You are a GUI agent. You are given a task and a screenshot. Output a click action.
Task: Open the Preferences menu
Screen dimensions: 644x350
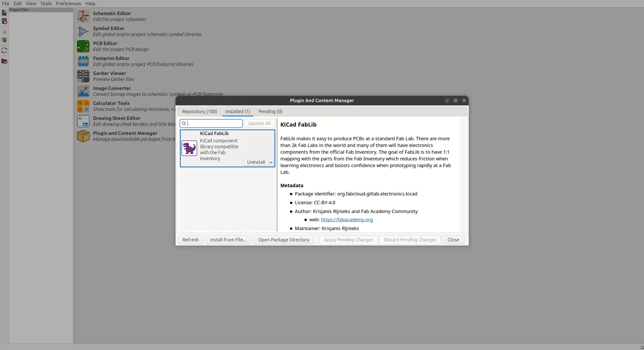click(68, 3)
